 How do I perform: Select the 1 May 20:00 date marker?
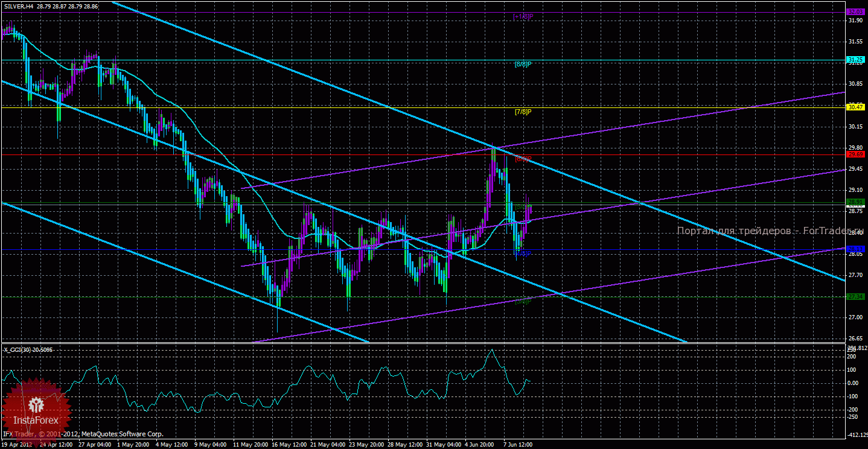[134, 445]
